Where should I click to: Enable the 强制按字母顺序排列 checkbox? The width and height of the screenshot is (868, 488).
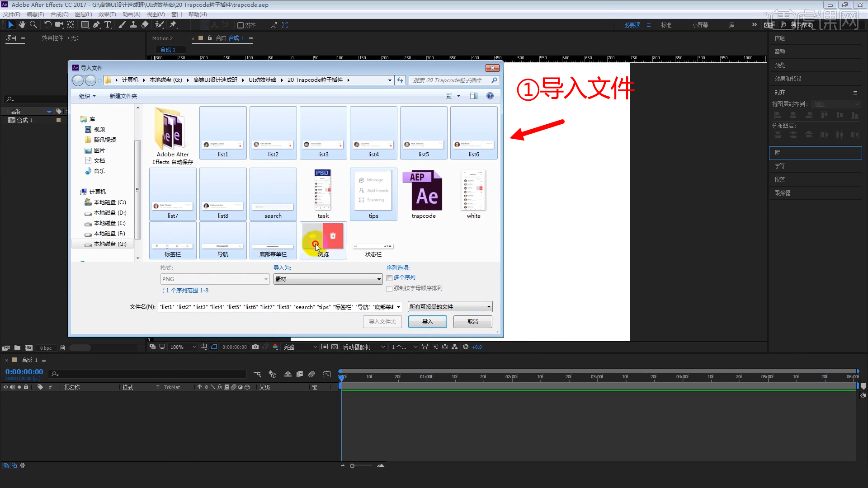coord(389,289)
